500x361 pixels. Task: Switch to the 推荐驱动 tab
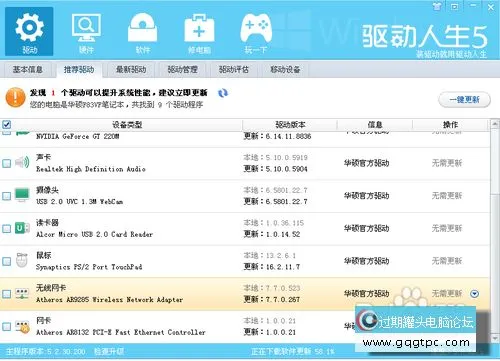coord(79,69)
